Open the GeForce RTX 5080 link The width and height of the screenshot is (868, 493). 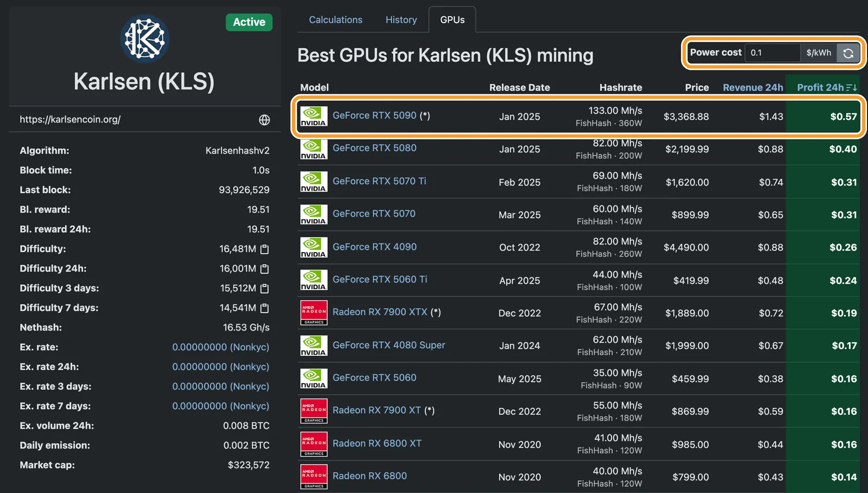(x=374, y=148)
